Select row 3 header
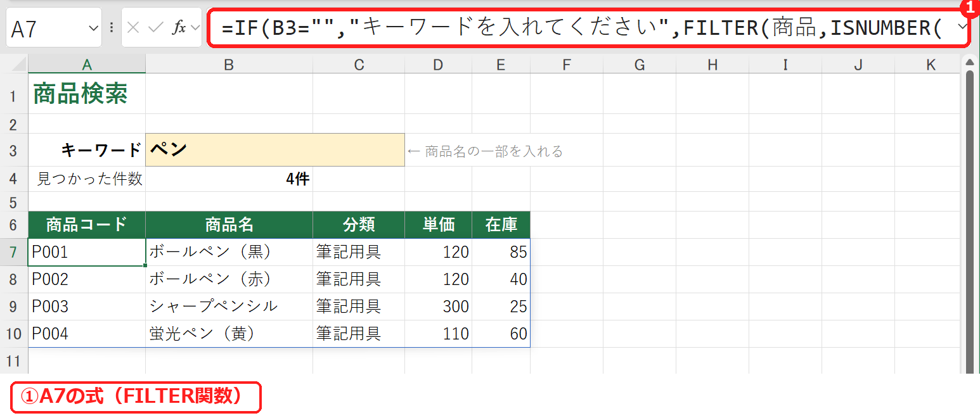The height and width of the screenshot is (418, 980). pos(14,149)
